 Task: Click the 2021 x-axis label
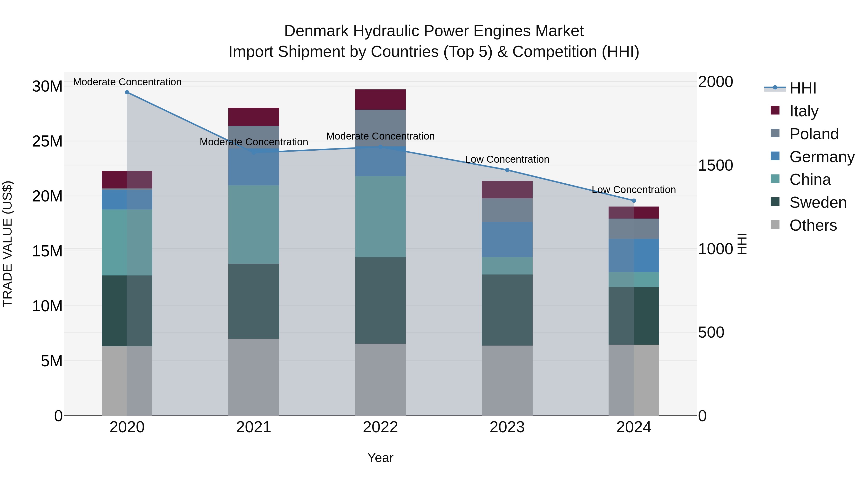(x=254, y=427)
